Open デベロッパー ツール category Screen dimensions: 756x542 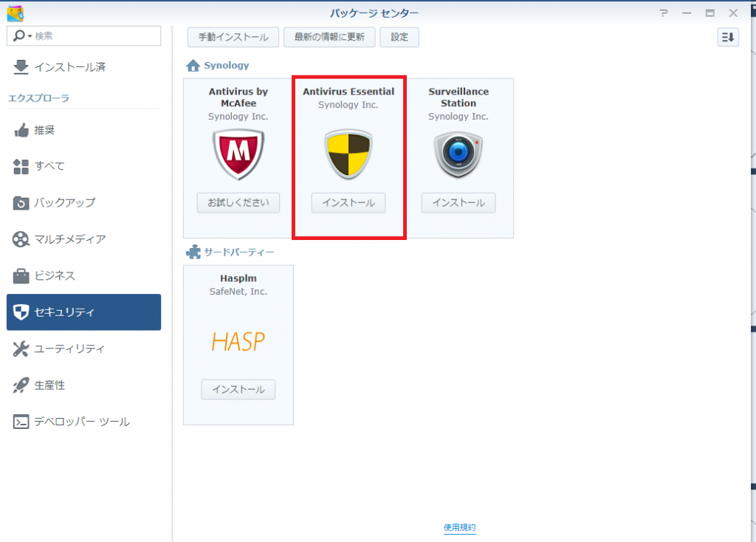84,422
